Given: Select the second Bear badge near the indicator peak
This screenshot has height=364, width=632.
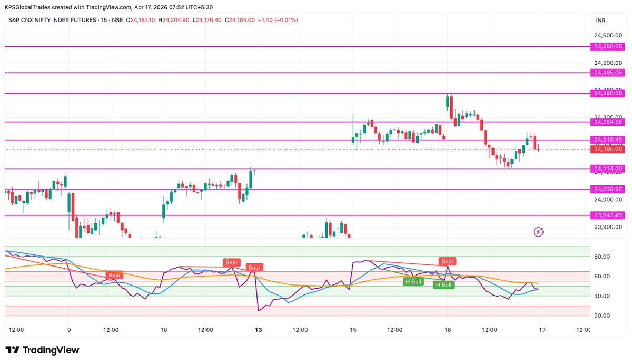Looking at the screenshot, I should pyautogui.click(x=231, y=262).
